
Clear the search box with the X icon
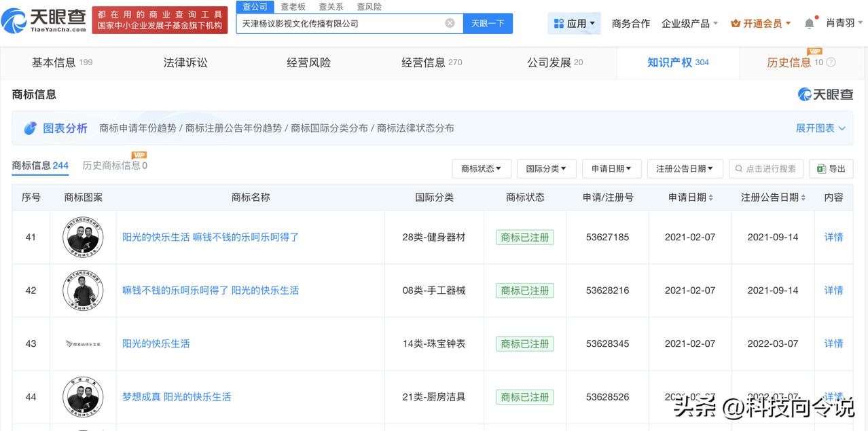[450, 23]
